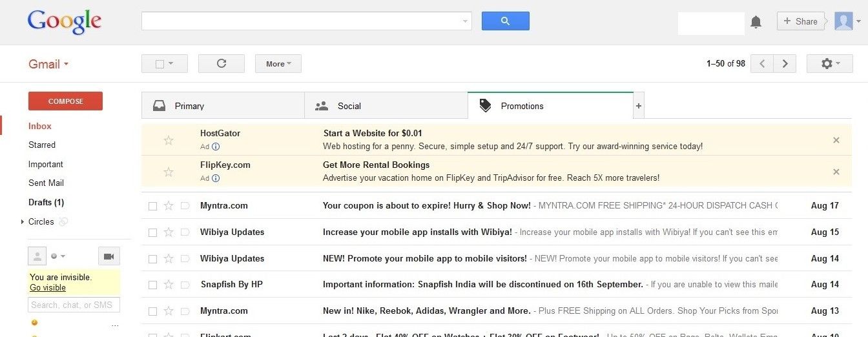The image size is (868, 337).
Task: Open the account avatar menu
Action: (x=847, y=21)
